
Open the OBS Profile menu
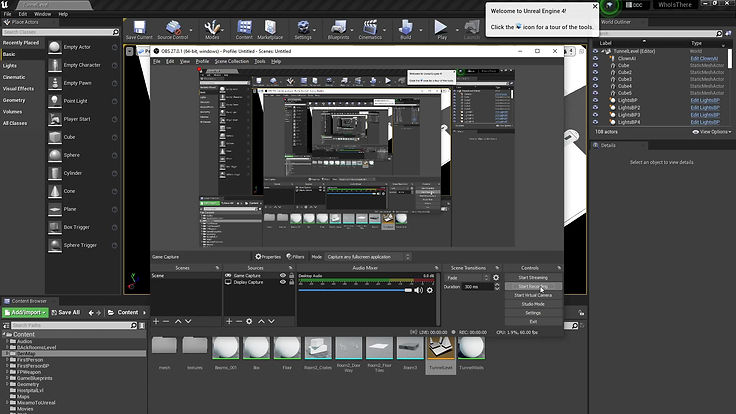pos(202,61)
